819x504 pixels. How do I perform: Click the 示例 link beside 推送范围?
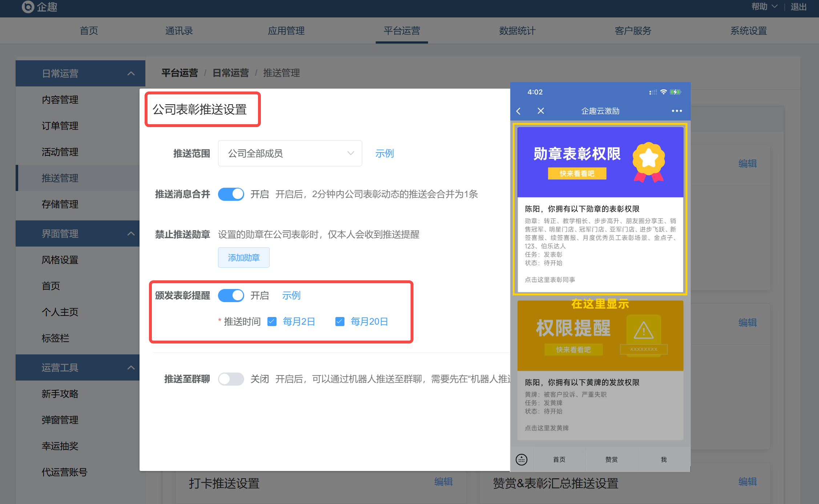[x=384, y=154]
